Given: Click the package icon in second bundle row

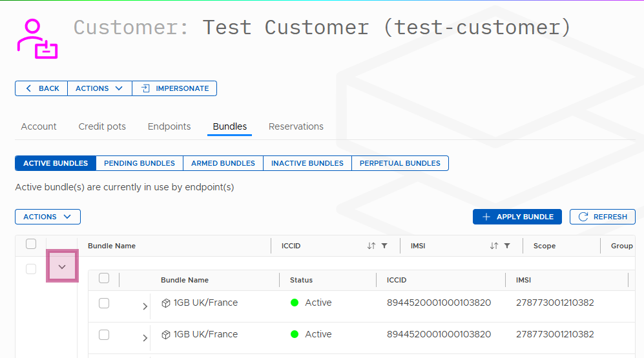Looking at the screenshot, I should pyautogui.click(x=166, y=335).
